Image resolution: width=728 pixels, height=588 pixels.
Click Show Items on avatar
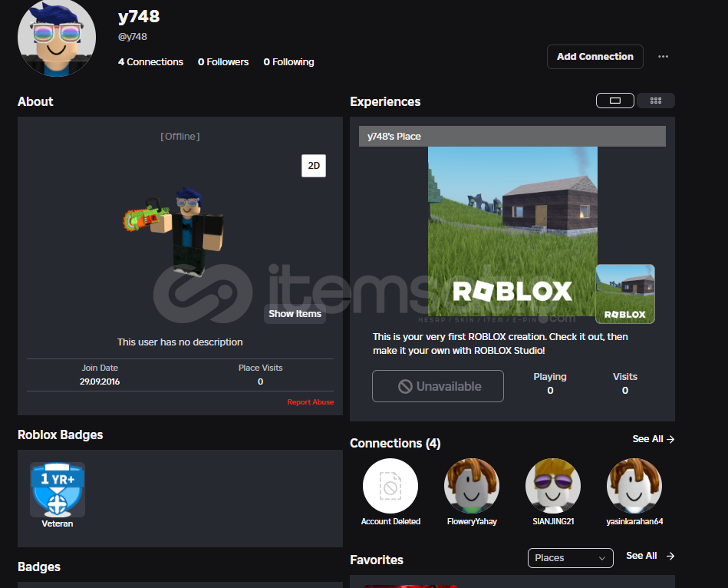point(295,314)
